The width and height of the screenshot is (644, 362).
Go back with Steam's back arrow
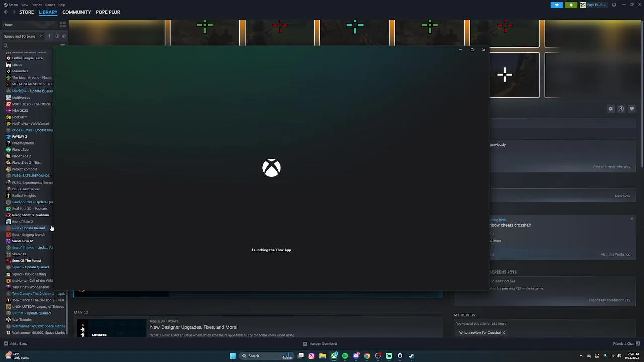[5, 12]
